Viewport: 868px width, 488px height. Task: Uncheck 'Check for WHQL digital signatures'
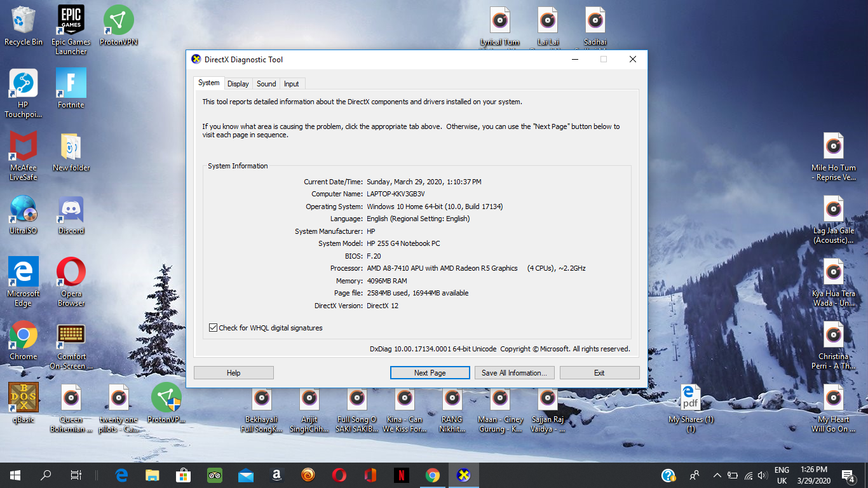tap(213, 327)
